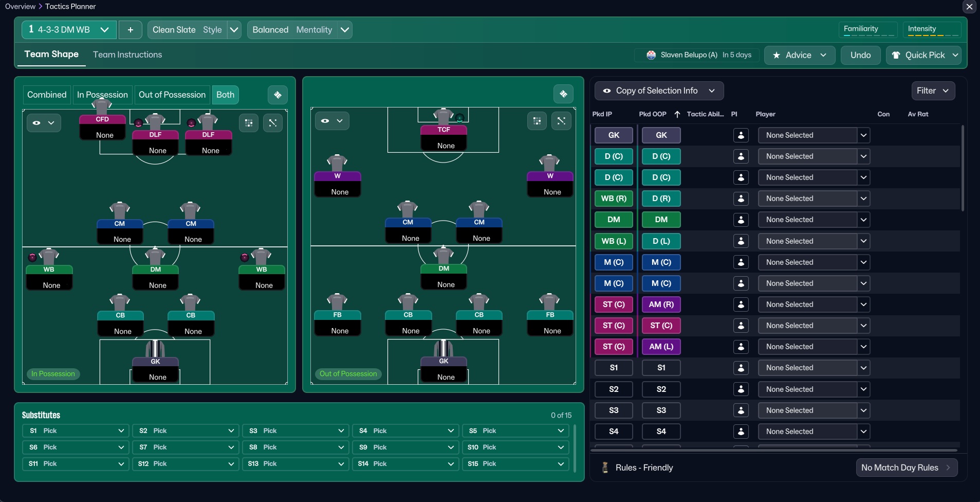The width and height of the screenshot is (980, 502).
Task: Click the D (L) Pkd OOP position button
Action: point(661,241)
